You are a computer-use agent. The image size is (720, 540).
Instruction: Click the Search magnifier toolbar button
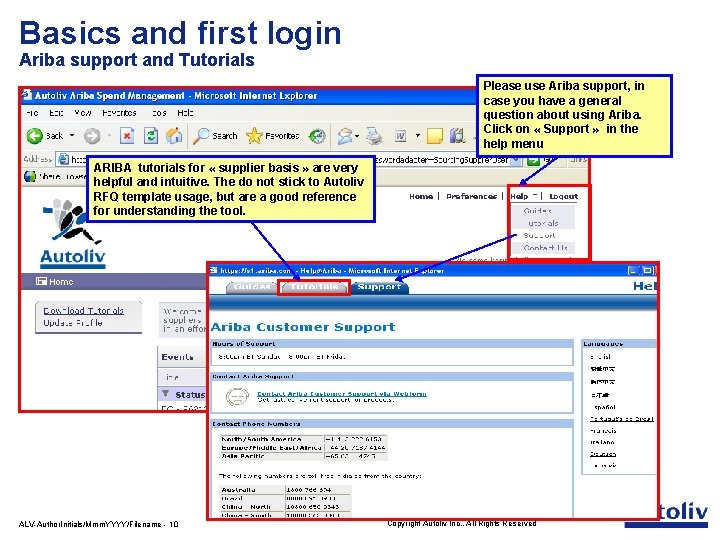pos(215,135)
